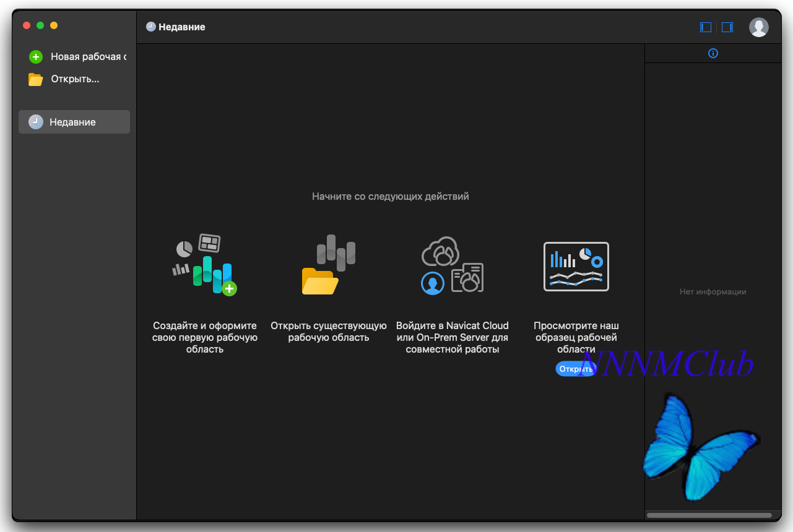This screenshot has width=793, height=532.
Task: Click 'Открыть...' label in sidebar
Action: [x=75, y=79]
